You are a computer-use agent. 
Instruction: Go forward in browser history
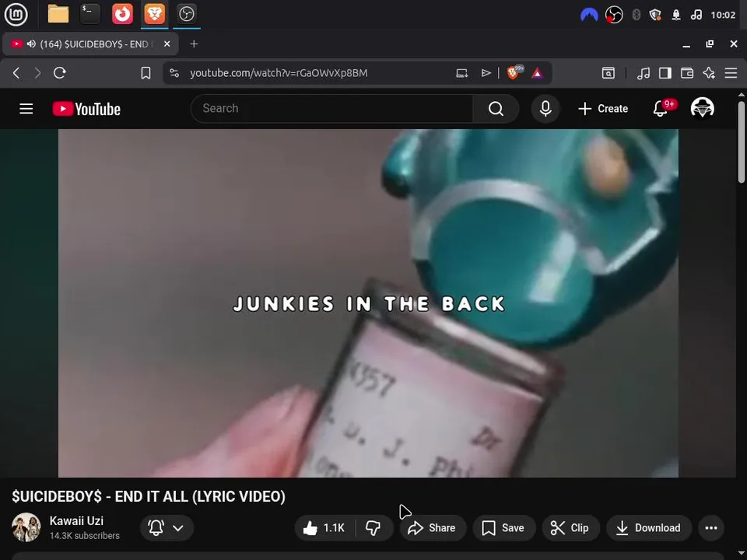coord(37,73)
